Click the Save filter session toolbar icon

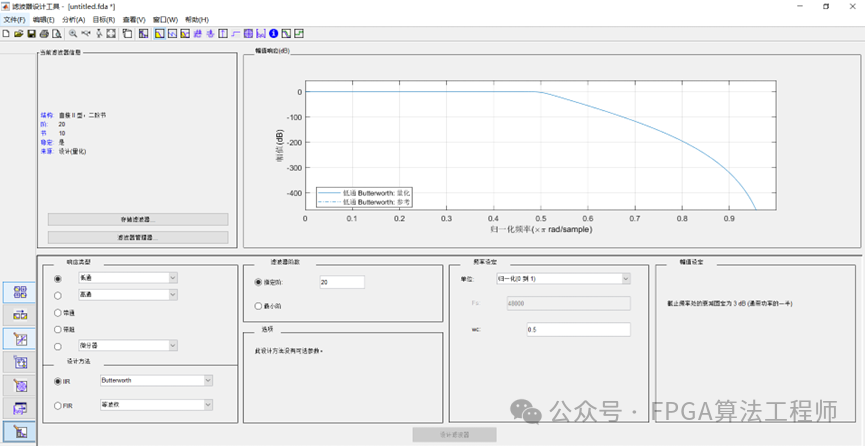pos(31,33)
